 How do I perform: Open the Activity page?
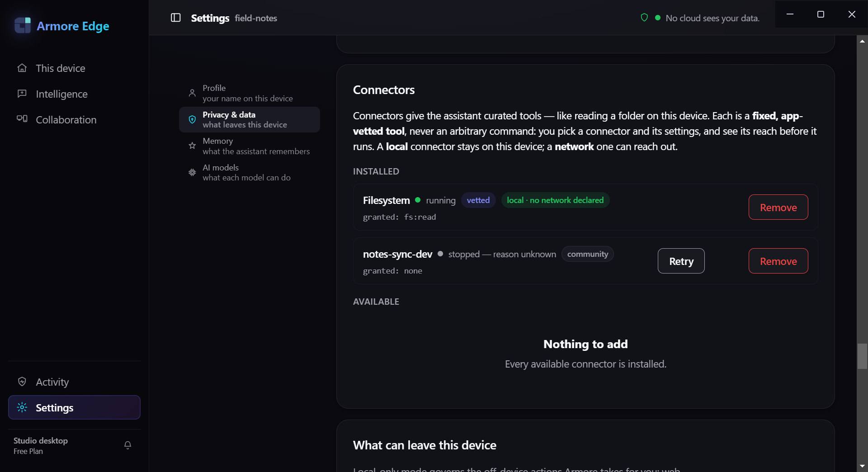pyautogui.click(x=74, y=382)
